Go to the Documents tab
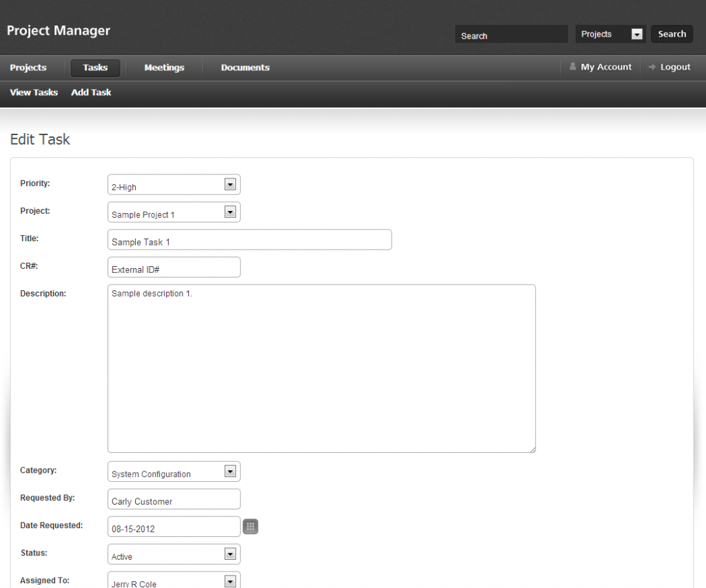Viewport: 706px width, 588px height. [x=245, y=68]
